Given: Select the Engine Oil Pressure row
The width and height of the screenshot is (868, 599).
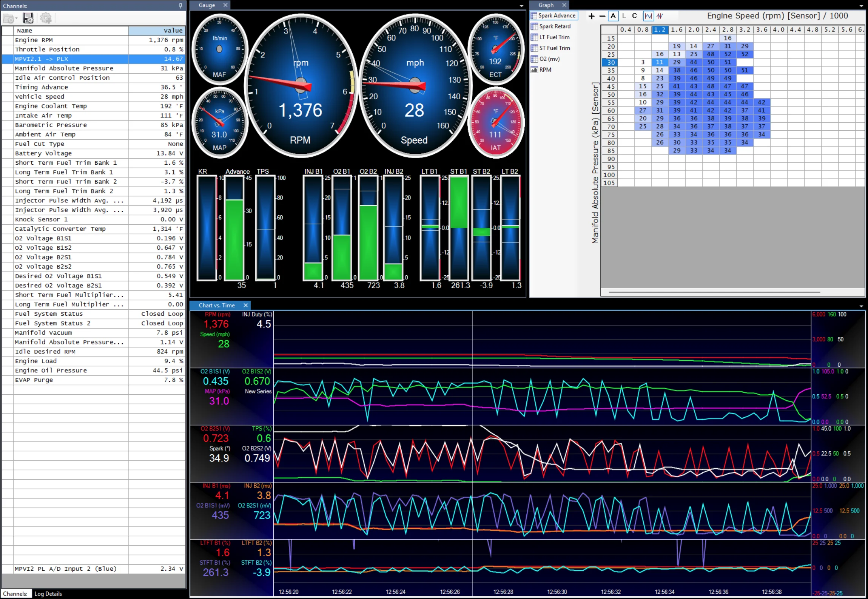Looking at the screenshot, I should pyautogui.click(x=94, y=371).
